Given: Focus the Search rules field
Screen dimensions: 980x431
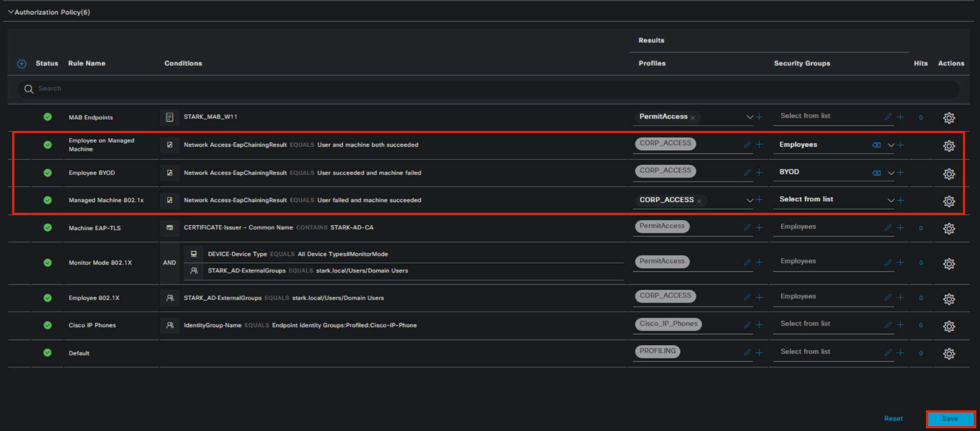Looking at the screenshot, I should tap(488, 89).
